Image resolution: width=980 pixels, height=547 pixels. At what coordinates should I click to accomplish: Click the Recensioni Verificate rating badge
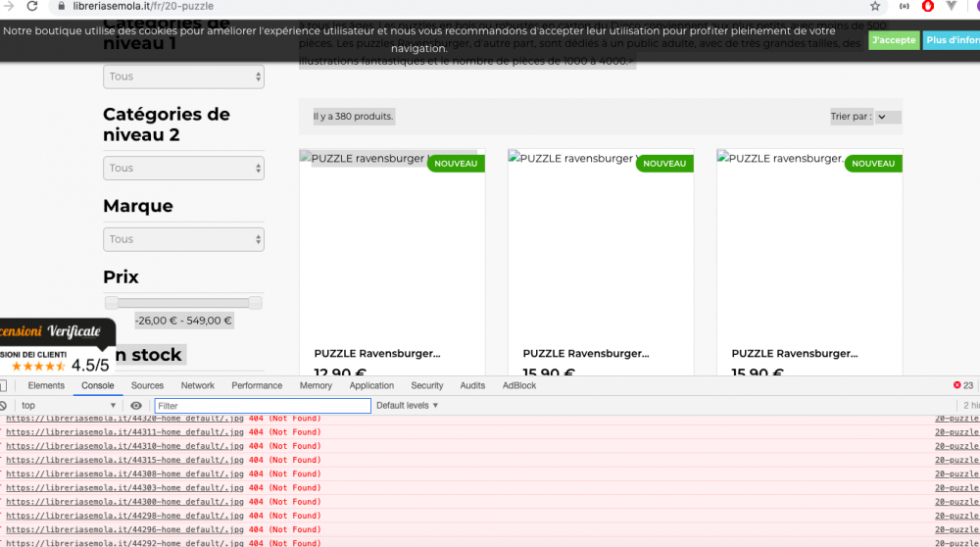(x=56, y=347)
